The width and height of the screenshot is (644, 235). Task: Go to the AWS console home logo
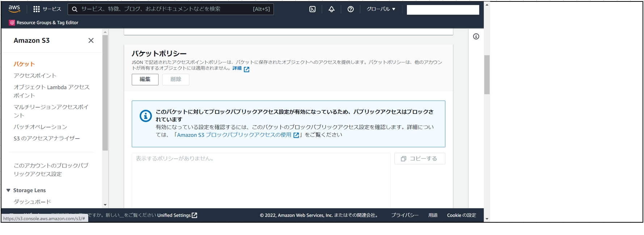pyautogui.click(x=14, y=9)
